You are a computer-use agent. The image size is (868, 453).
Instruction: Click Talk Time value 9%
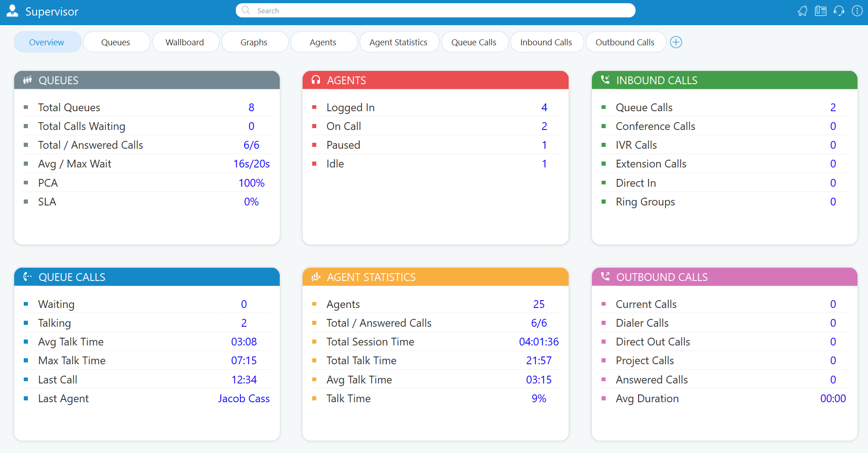click(x=539, y=399)
